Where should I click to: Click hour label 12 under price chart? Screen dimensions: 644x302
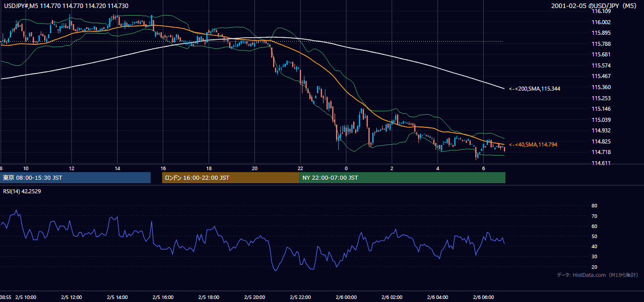click(x=72, y=168)
